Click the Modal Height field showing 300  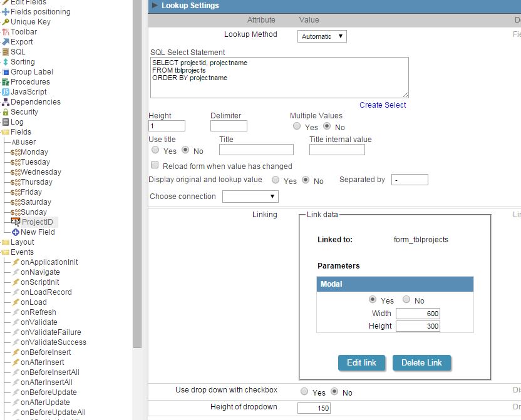click(418, 326)
